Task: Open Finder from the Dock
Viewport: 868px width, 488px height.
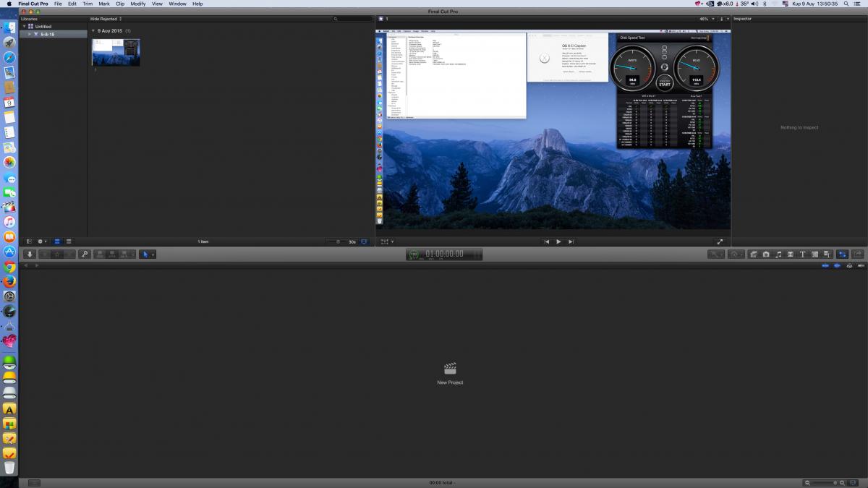Action: point(9,27)
